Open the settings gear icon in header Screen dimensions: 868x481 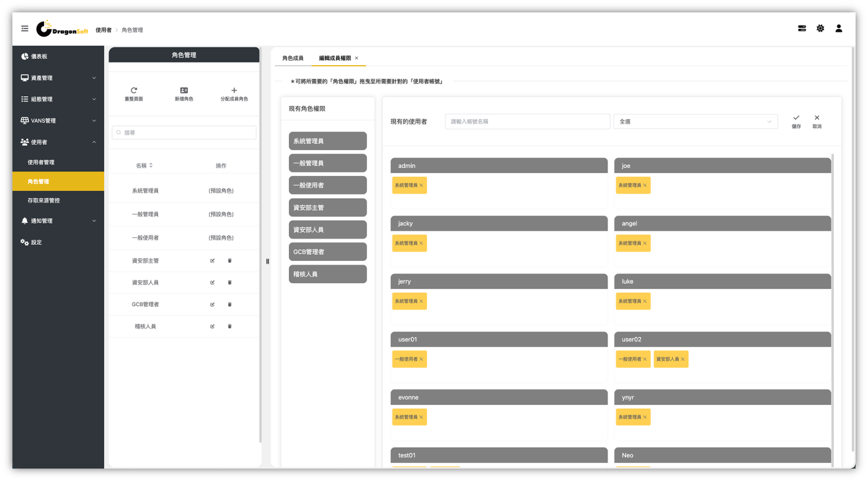point(820,29)
